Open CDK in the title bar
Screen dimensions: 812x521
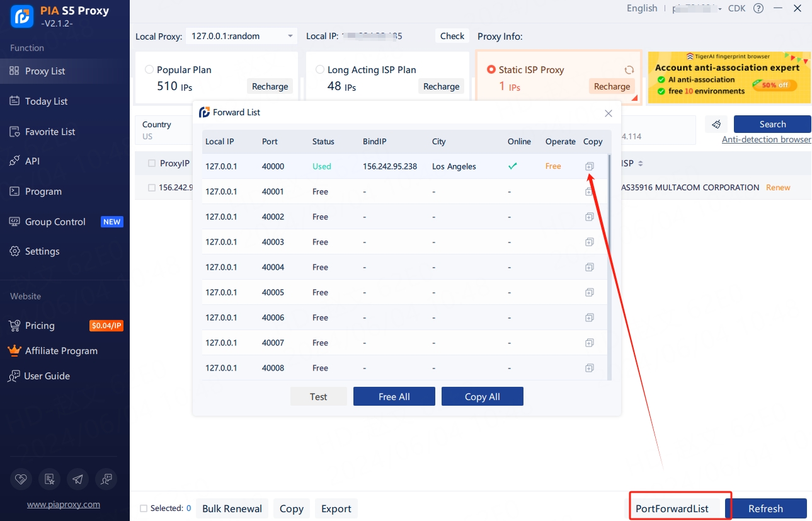736,8
